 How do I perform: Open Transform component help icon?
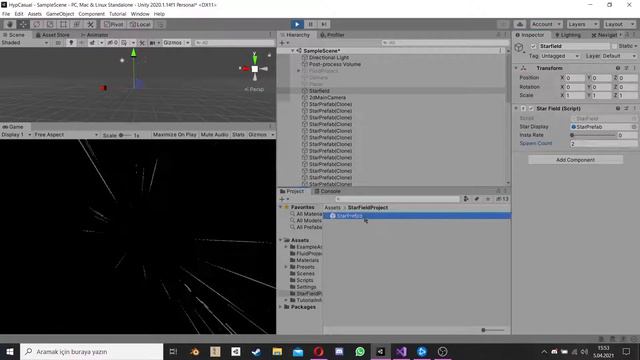tap(618, 68)
